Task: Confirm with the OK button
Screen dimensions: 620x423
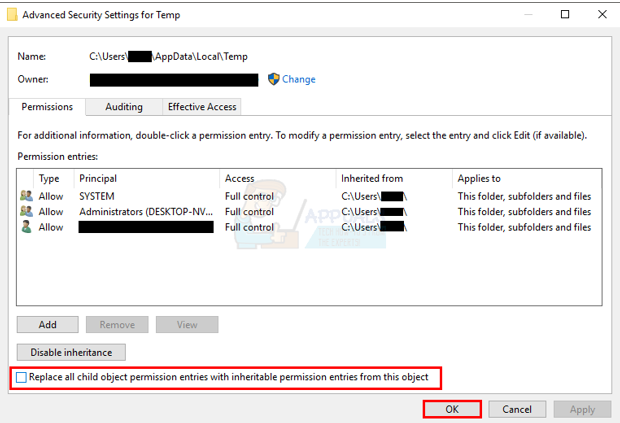Action: click(452, 409)
